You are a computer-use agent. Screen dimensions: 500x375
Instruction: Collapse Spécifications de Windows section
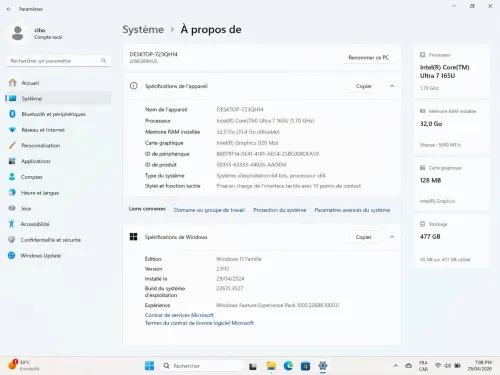(392, 237)
